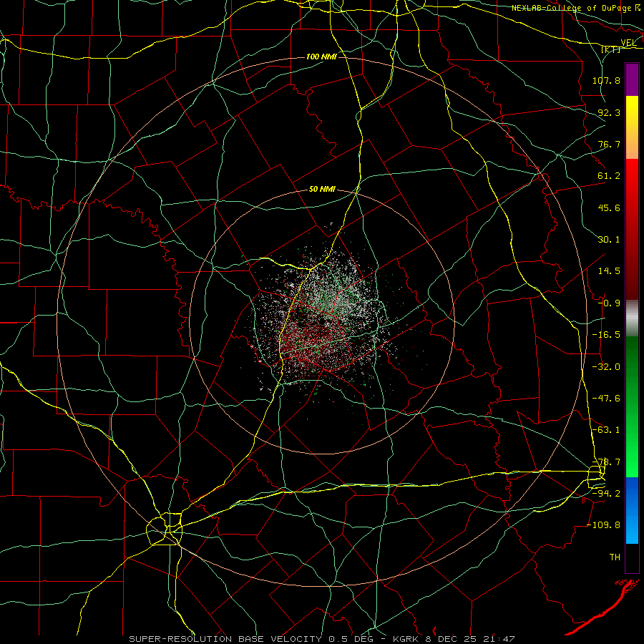644x644 pixels.
Task: Click the 14.5 velocity scale value
Action: point(609,271)
